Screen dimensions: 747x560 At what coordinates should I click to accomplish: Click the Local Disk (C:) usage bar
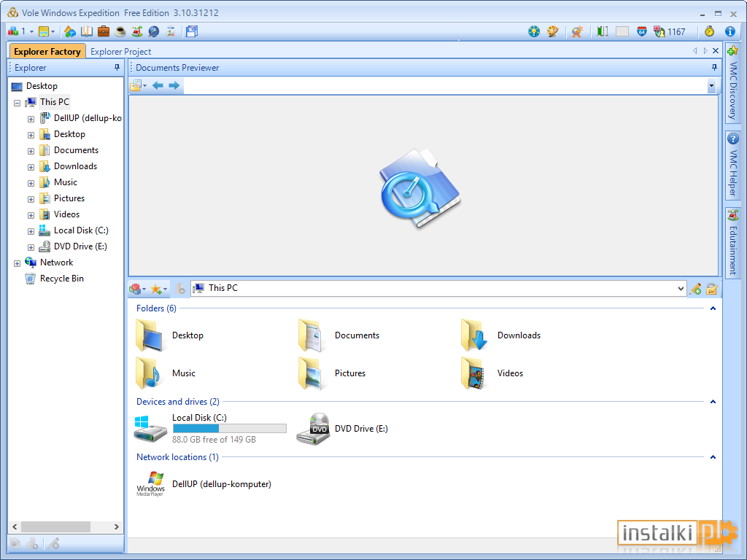pyautogui.click(x=230, y=429)
